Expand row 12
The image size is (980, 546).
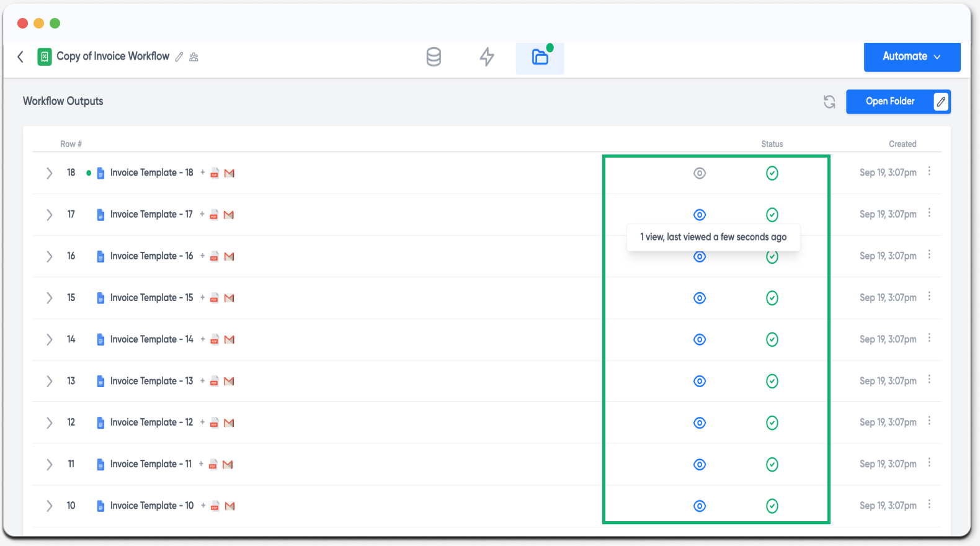click(49, 423)
